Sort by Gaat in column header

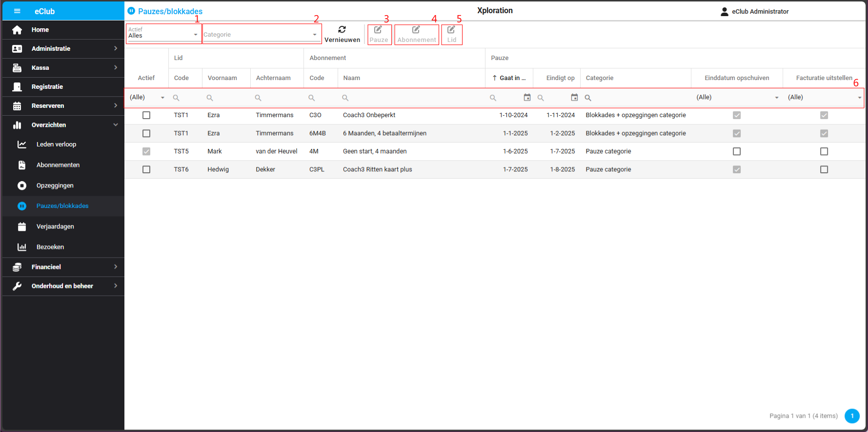point(509,78)
